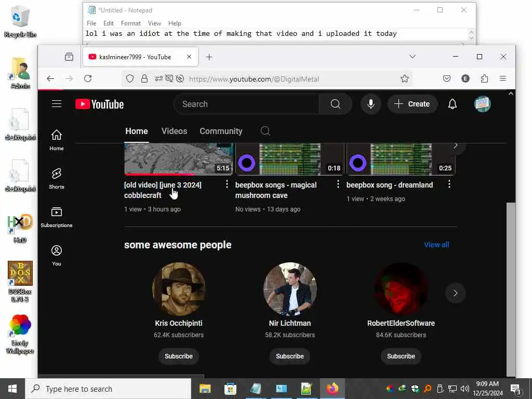Start voice search with microphone icon
The height and width of the screenshot is (399, 532).
pos(371,104)
